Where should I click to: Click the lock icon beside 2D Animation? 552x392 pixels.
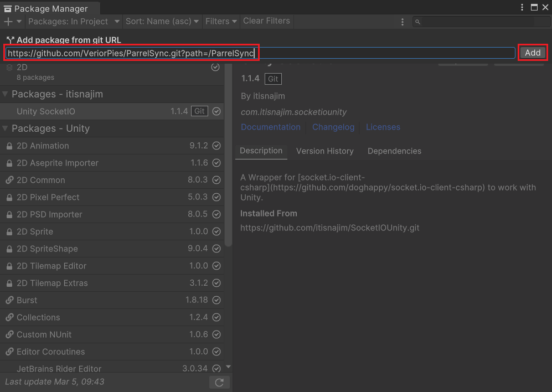point(9,146)
